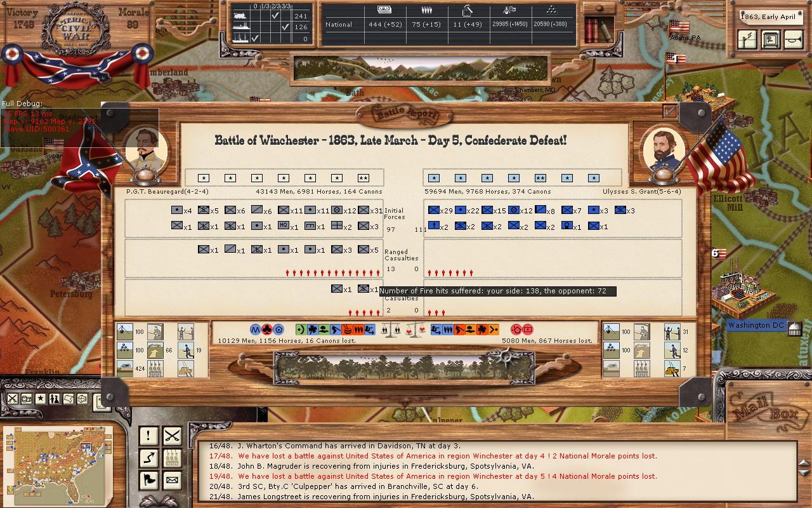Click the winding arrow movement filter

[x=148, y=458]
